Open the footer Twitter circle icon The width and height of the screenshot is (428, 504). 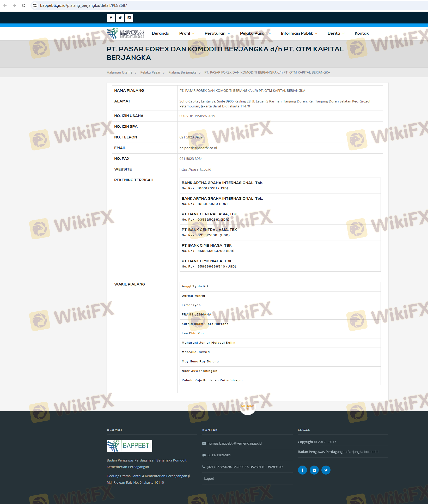[326, 470]
